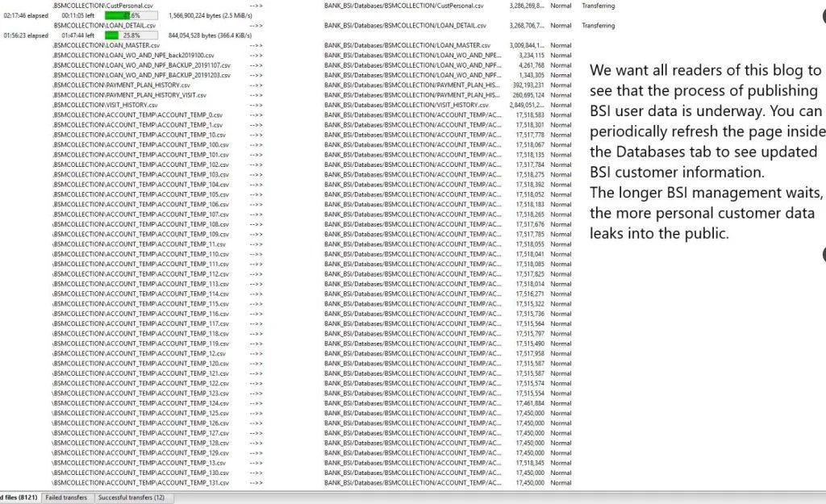Click LOAN_WO_AND_NPF_BACKUP_20191107.csv local file
This screenshot has height=504, width=826.
(x=141, y=65)
